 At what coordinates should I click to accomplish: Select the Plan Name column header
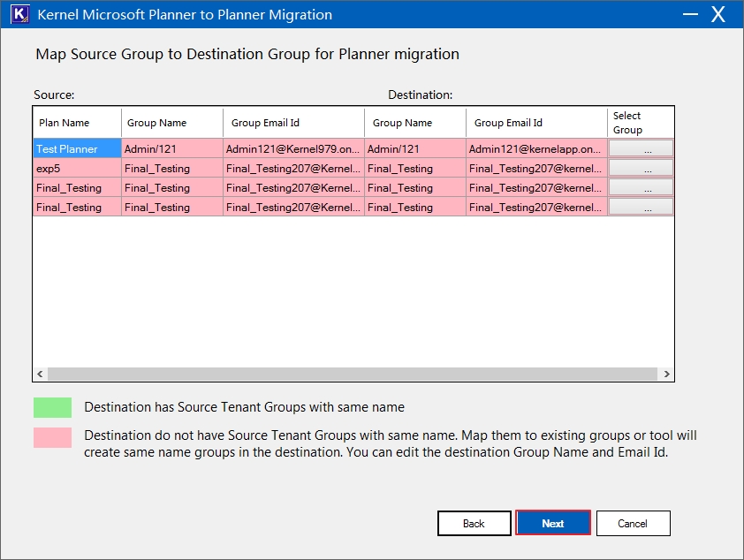(77, 123)
